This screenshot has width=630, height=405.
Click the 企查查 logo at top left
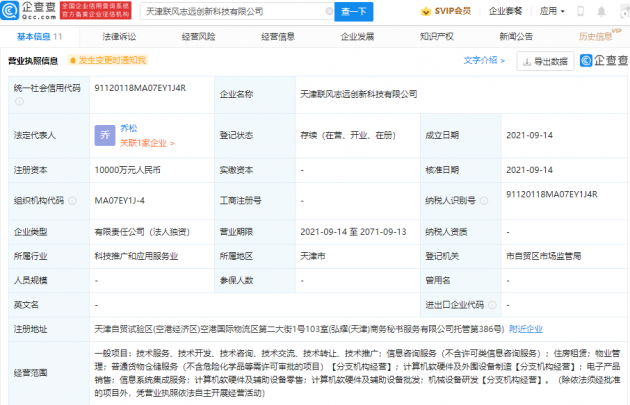pyautogui.click(x=32, y=11)
